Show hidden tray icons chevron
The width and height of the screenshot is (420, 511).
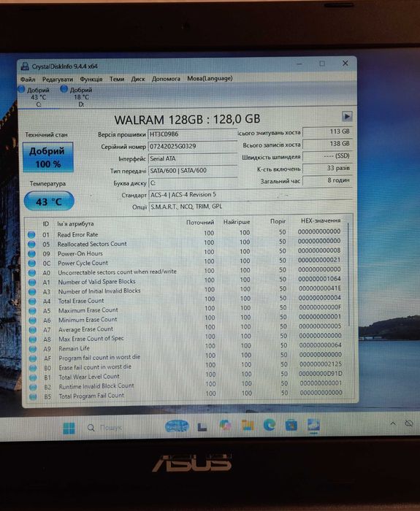tap(393, 423)
